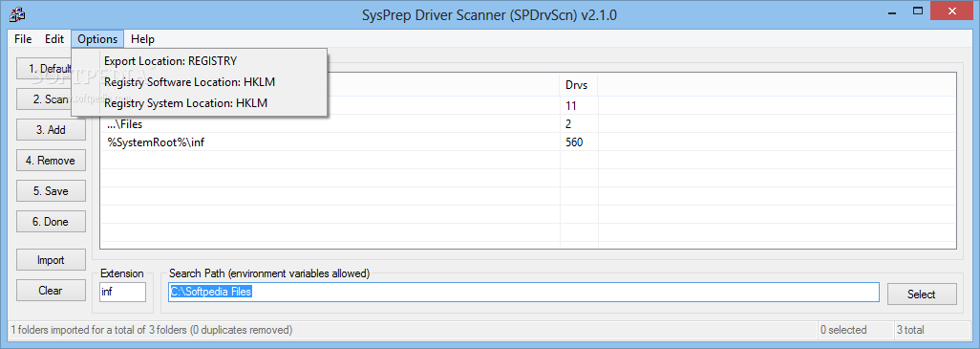Open the Help menu
This screenshot has width=980, height=349.
[142, 39]
